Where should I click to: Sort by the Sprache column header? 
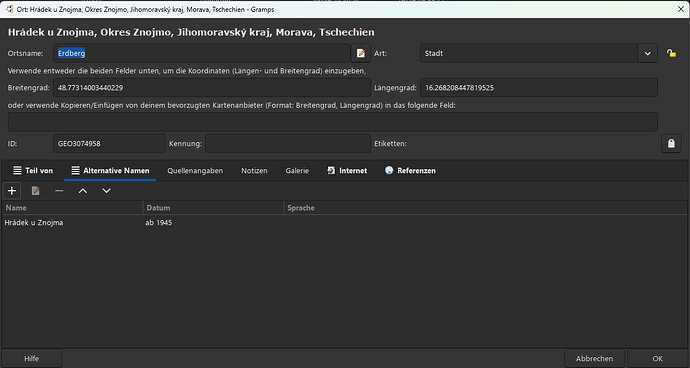click(486, 208)
